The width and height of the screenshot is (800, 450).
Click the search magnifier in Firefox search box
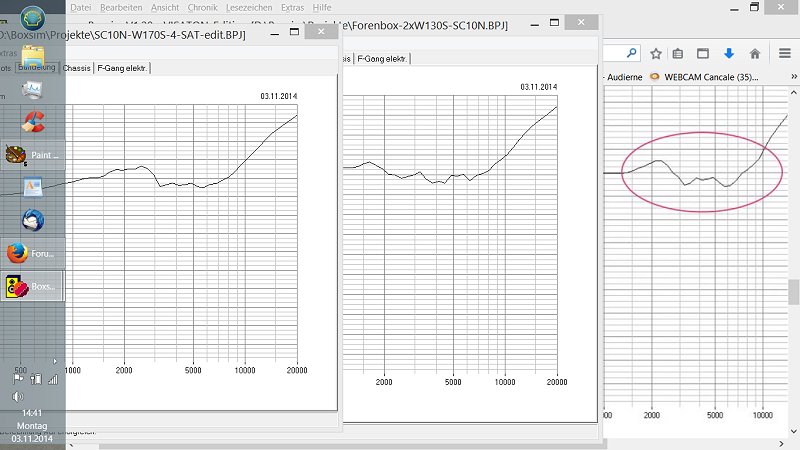click(631, 53)
